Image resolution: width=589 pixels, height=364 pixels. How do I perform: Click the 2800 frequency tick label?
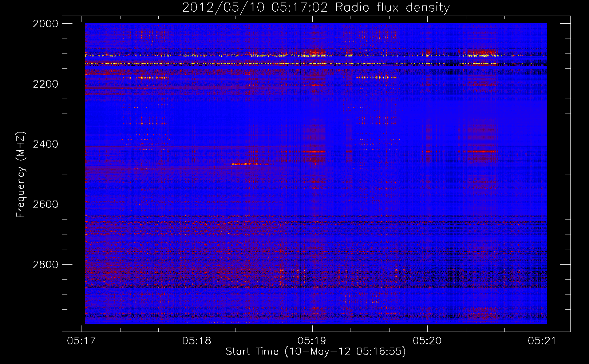pyautogui.click(x=46, y=265)
